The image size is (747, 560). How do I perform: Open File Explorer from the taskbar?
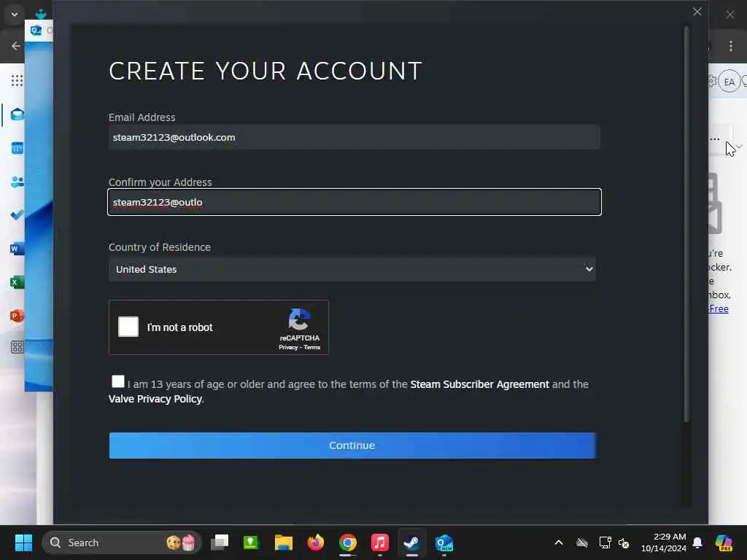(x=284, y=542)
